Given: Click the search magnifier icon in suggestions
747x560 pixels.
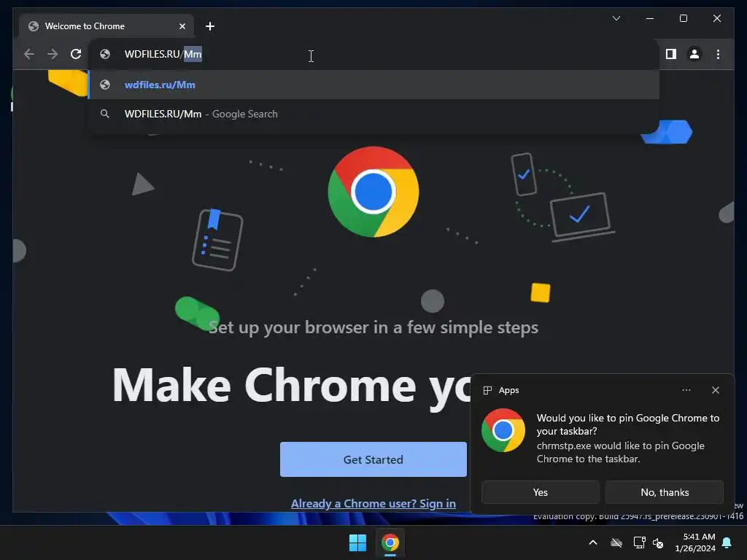Looking at the screenshot, I should [105, 114].
